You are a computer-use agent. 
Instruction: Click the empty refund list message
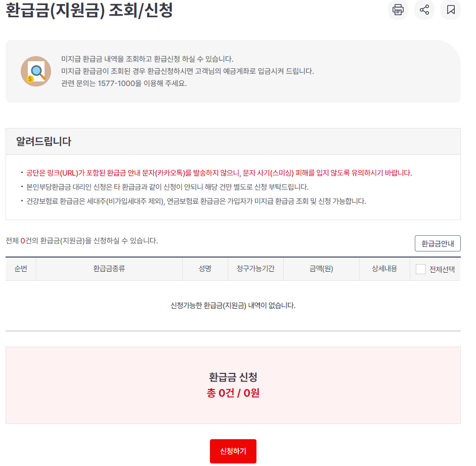point(233,306)
